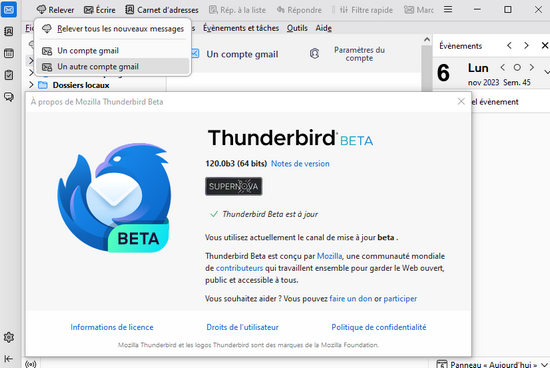Jump to today circle button
The image size is (550, 368).
(x=517, y=67)
